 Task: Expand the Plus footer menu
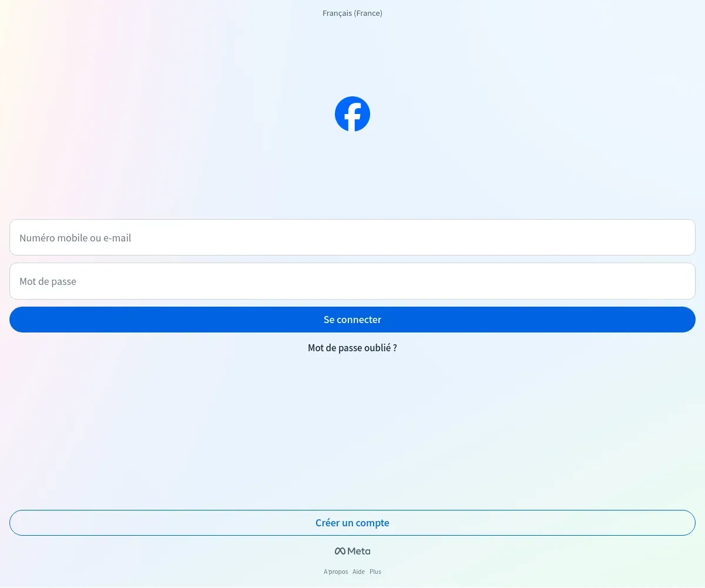[x=375, y=572]
